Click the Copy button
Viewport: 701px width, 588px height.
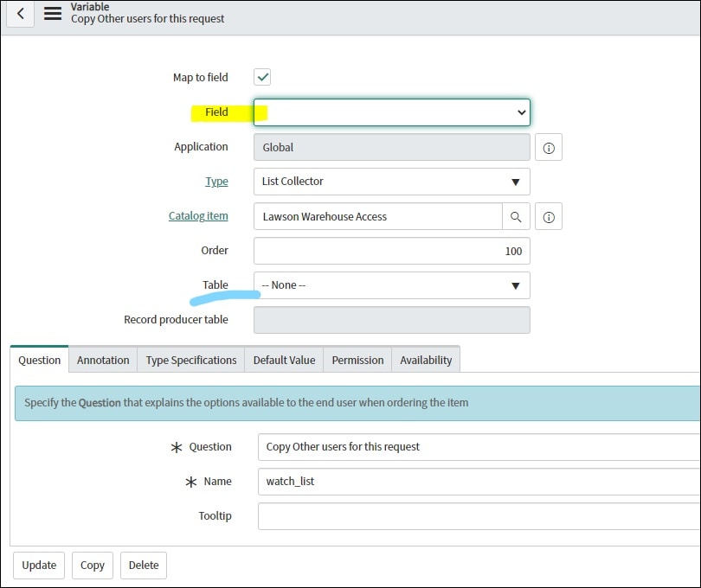point(92,565)
